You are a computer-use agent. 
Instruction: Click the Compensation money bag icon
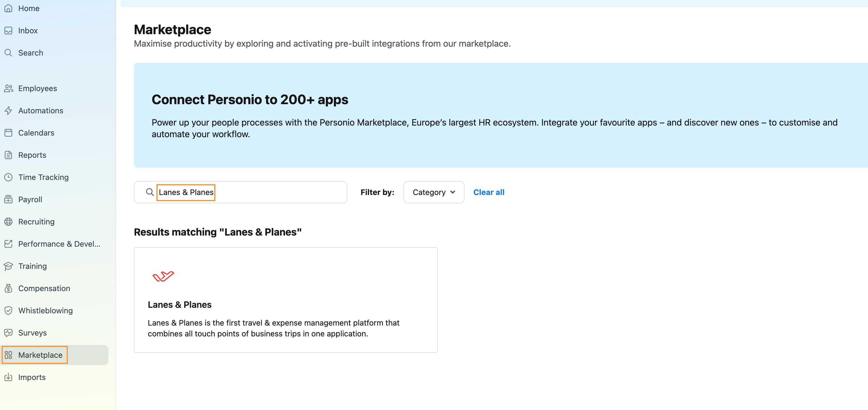(x=8, y=288)
